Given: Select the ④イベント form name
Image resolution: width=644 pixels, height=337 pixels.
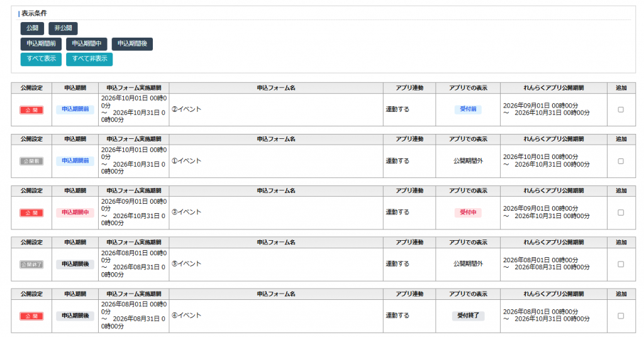Looking at the screenshot, I should [x=186, y=315].
